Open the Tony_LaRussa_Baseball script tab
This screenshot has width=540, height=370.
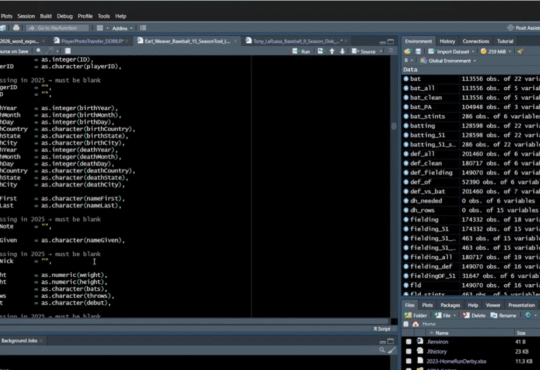297,41
